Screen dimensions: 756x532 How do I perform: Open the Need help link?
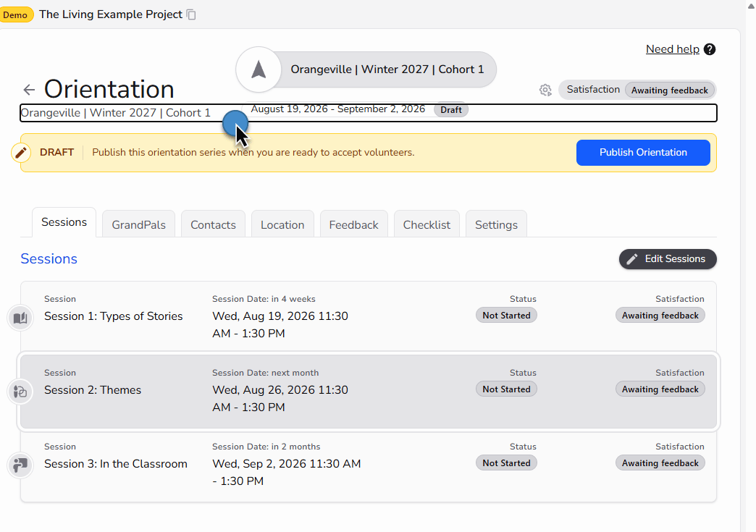673,49
